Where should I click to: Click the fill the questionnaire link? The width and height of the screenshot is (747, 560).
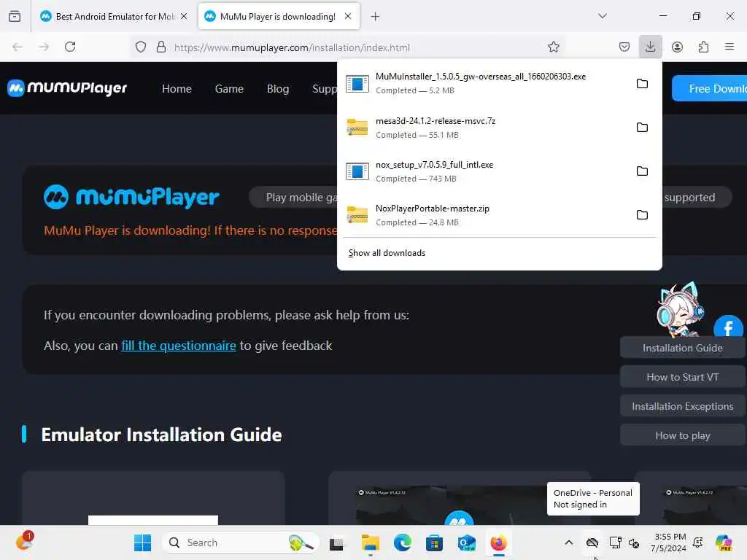click(179, 346)
